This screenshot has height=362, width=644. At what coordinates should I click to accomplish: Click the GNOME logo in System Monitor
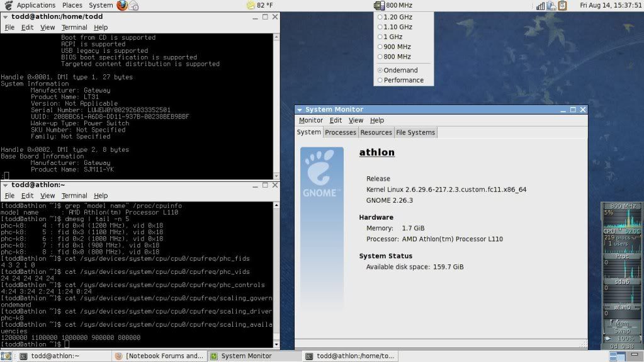[x=322, y=173]
